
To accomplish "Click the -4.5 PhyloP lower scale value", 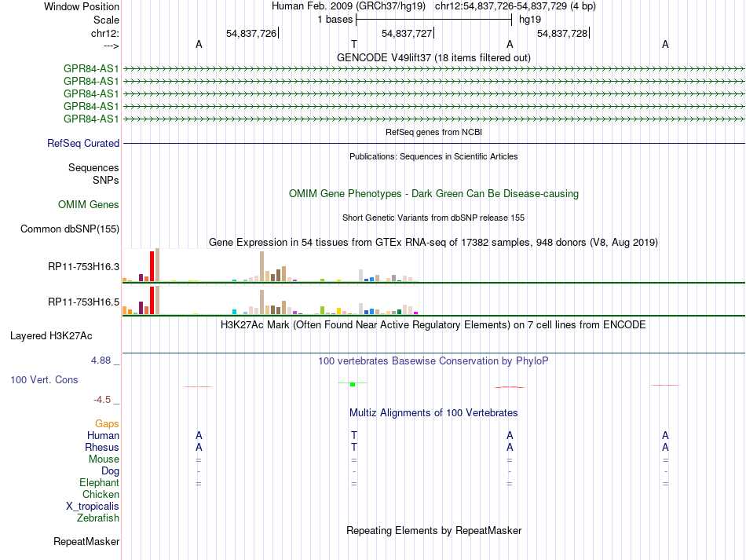I will (102, 400).
